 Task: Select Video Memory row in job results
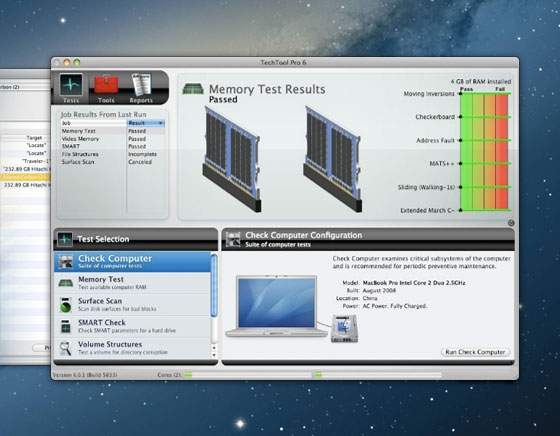tap(112, 139)
